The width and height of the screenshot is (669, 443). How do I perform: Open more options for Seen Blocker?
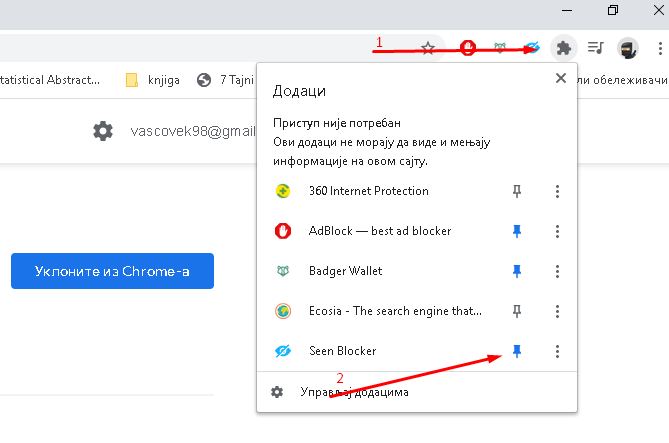557,351
